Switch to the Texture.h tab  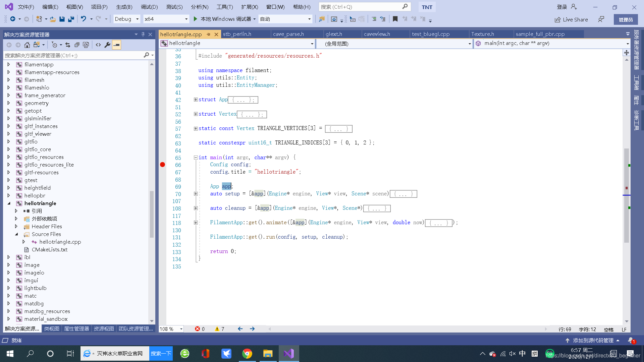click(482, 34)
